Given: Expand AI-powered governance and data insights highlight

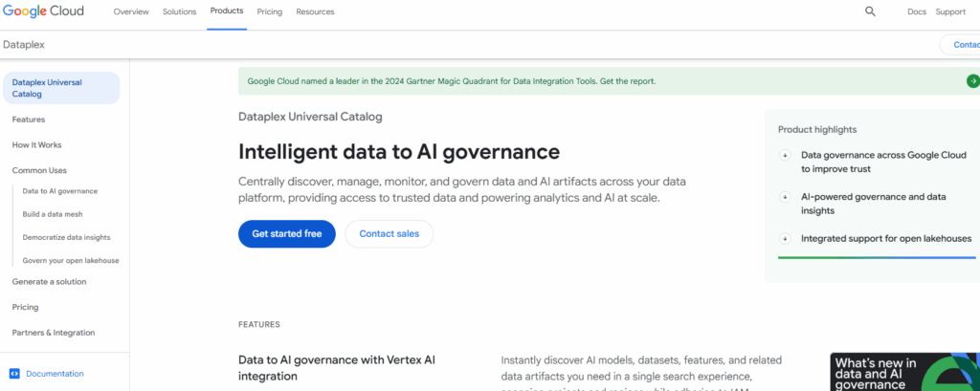Looking at the screenshot, I should tap(786, 197).
